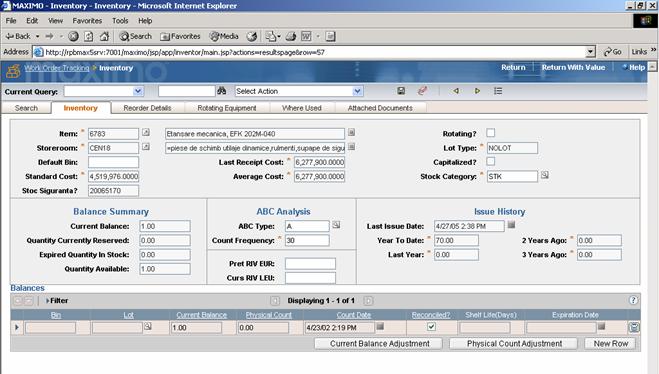Switch to the Reorder Details tab
The image size is (659, 374).
tap(148, 108)
